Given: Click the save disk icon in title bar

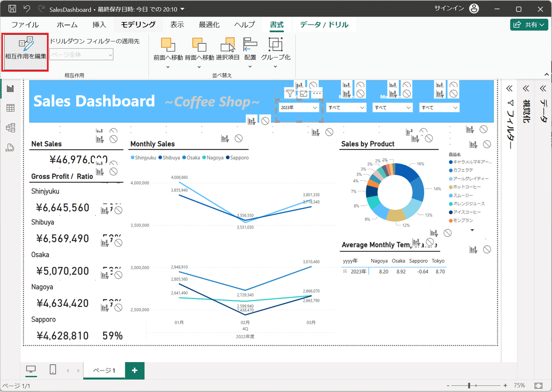Looking at the screenshot, I should point(12,9).
